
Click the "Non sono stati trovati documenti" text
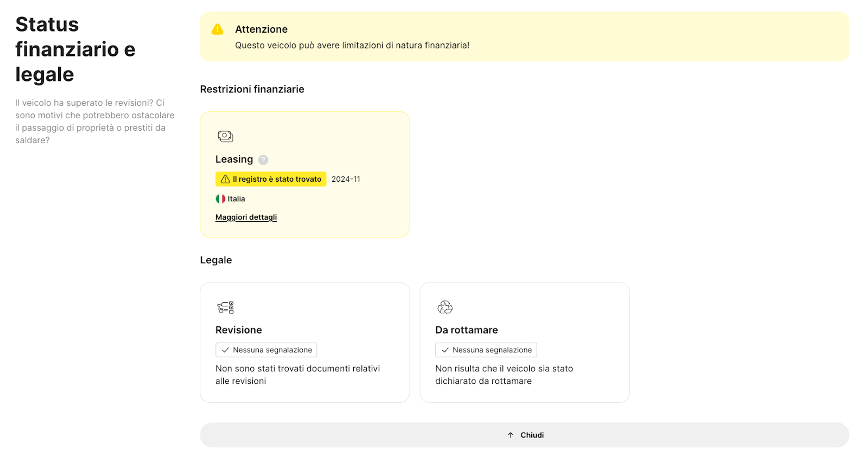pyautogui.click(x=297, y=374)
